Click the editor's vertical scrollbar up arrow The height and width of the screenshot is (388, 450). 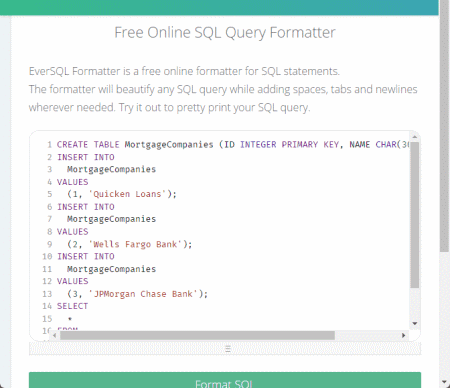pos(415,137)
